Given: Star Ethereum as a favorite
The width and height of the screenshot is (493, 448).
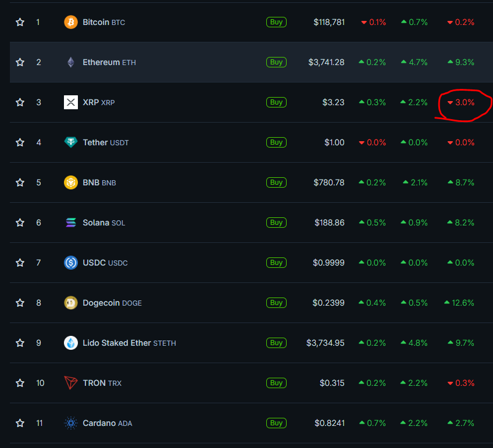Looking at the screenshot, I should (x=20, y=62).
